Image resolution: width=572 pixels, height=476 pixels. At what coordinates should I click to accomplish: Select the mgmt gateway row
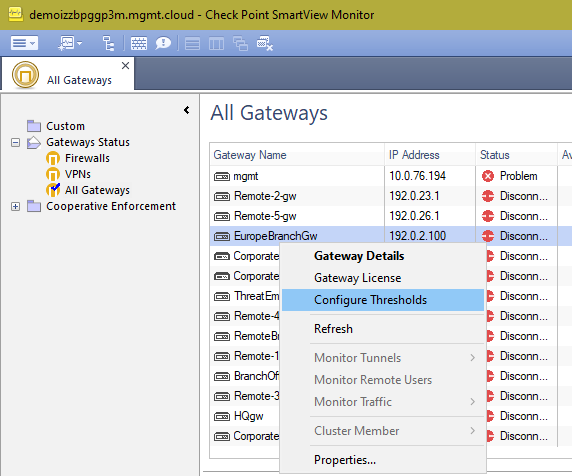(297, 176)
